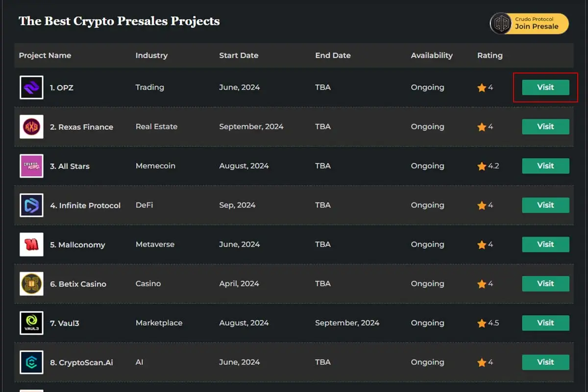This screenshot has height=392, width=588.
Task: Click the Mallconomy red M logo
Action: 31,244
